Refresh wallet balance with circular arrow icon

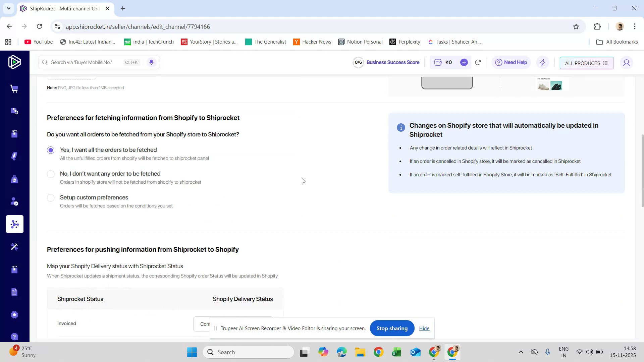click(x=478, y=62)
